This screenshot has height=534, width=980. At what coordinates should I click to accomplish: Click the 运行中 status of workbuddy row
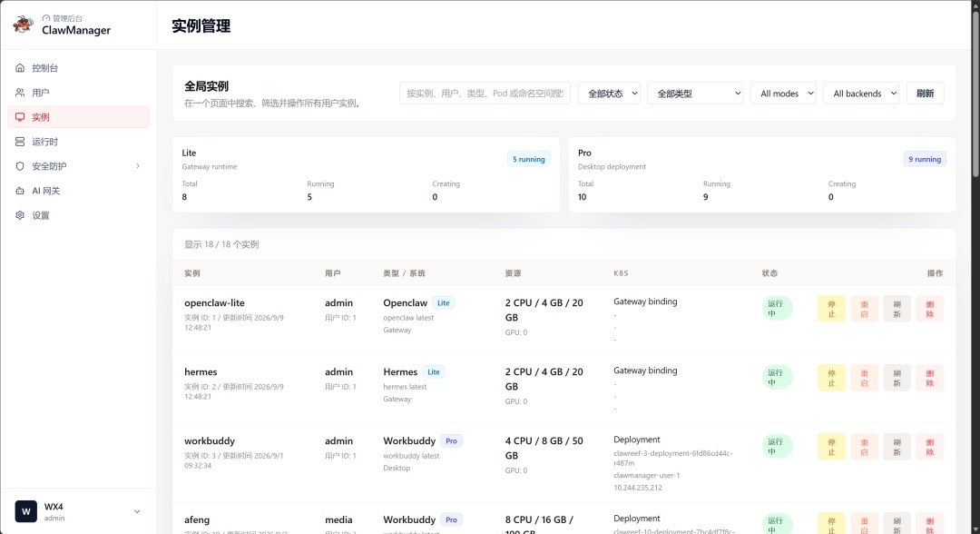(777, 447)
